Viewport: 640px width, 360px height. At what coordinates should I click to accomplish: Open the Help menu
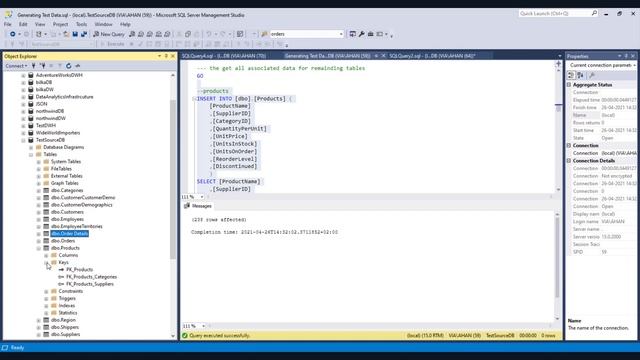tap(125, 24)
